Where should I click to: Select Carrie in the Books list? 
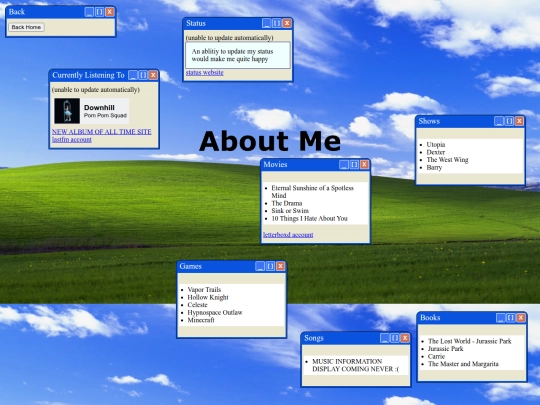(x=436, y=356)
